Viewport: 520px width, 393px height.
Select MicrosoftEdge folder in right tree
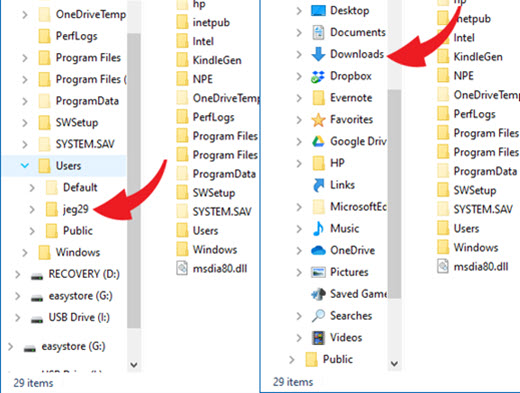pos(358,207)
